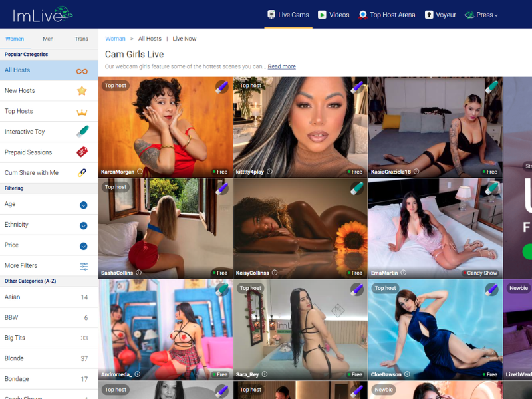Switch to the Trans tab
The height and width of the screenshot is (399, 532).
click(x=81, y=39)
